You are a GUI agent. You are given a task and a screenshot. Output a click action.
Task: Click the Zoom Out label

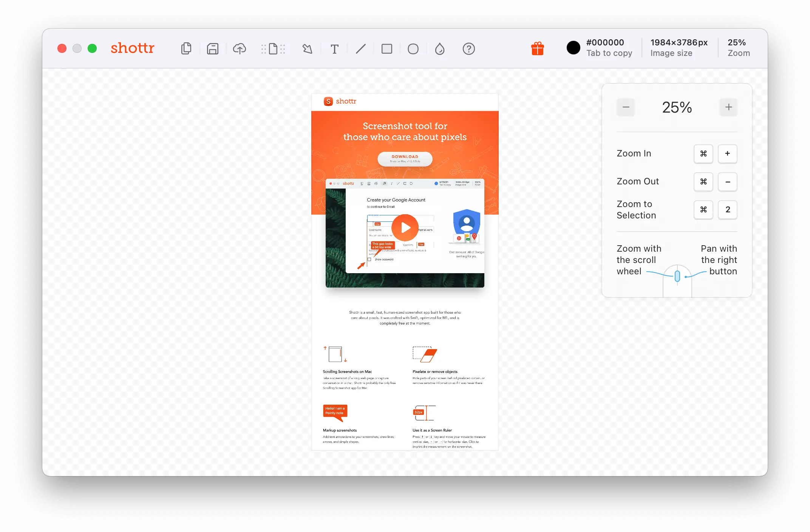tap(638, 181)
